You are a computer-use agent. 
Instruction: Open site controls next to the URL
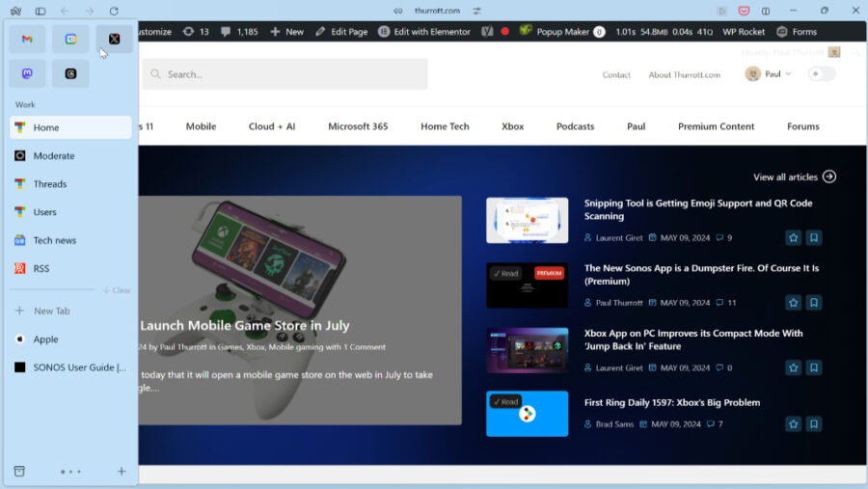click(x=397, y=11)
